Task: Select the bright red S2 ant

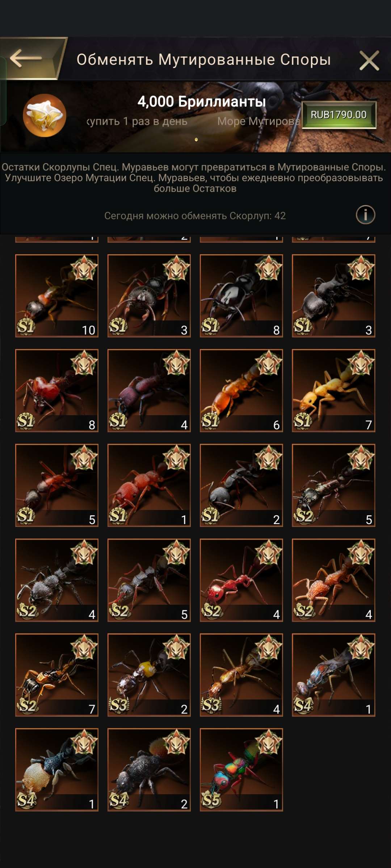Action: (x=241, y=580)
